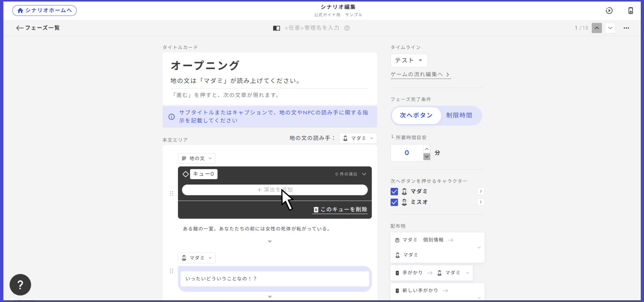Screen dimensions: 644x302
Task: Click the play preview icon in header
Action: (609, 10)
